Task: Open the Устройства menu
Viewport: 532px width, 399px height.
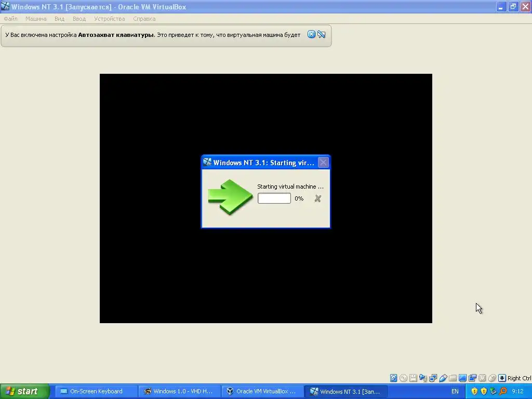Action: coord(109,19)
